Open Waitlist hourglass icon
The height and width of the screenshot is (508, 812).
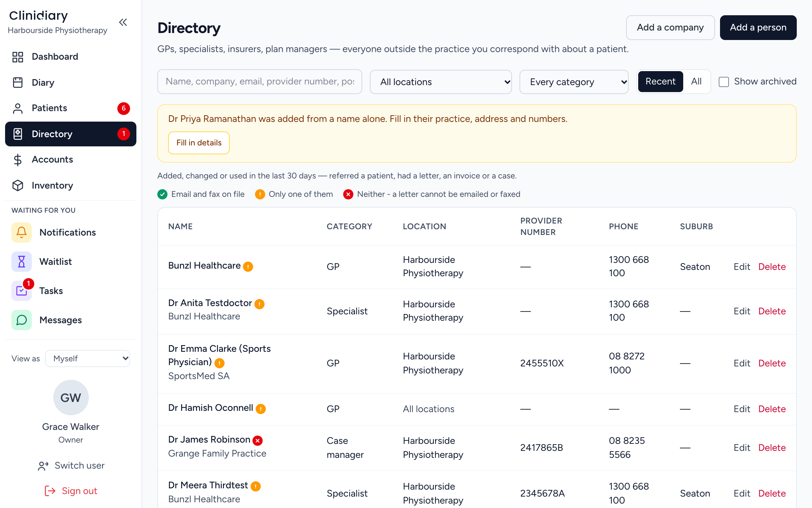22,261
